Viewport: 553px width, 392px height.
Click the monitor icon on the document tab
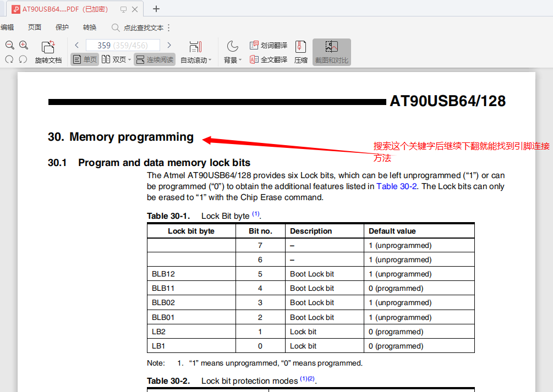[123, 9]
